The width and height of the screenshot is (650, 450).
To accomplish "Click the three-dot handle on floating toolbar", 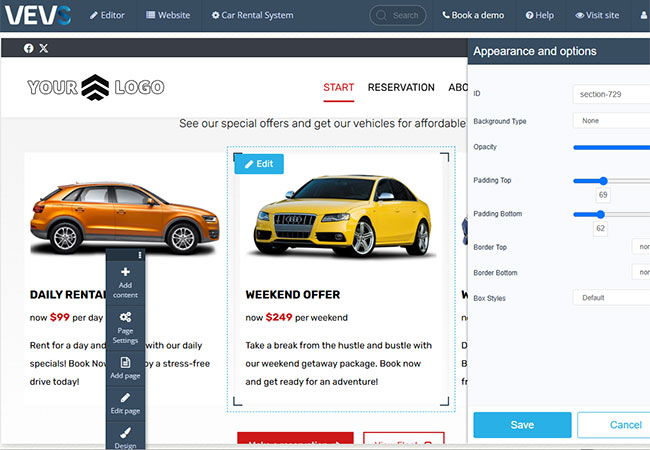I will (140, 255).
